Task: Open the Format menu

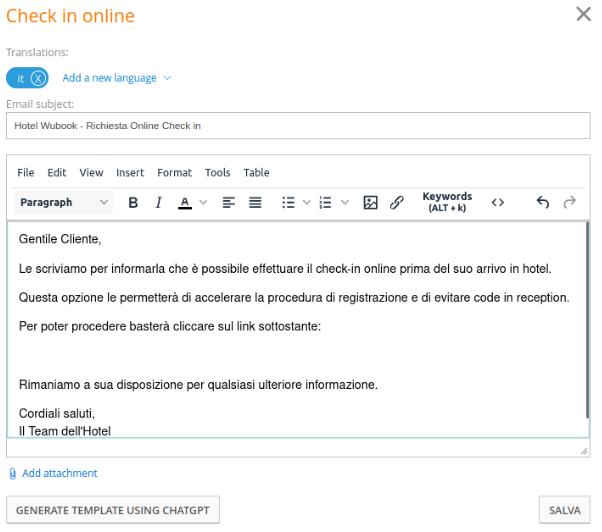Action: click(174, 172)
